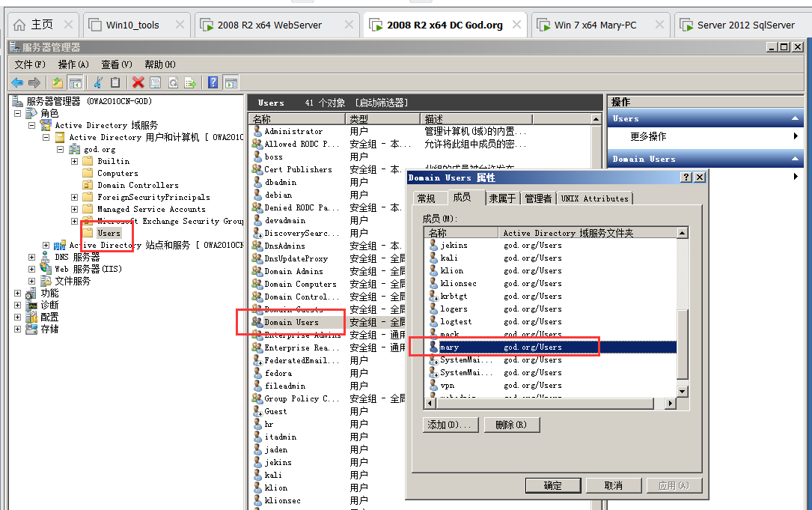Click the 确定 button in dialog
Image resolution: width=812 pixels, height=510 pixels.
pos(553,485)
